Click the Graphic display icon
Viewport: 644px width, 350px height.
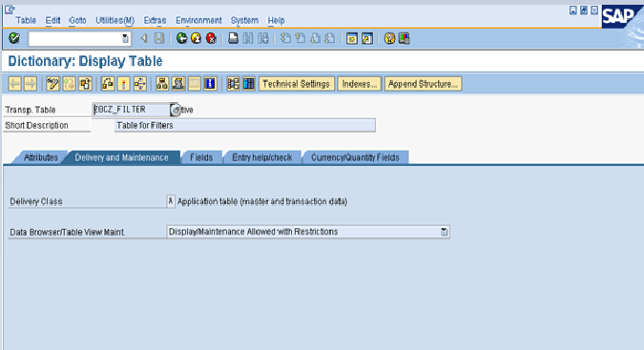pyautogui.click(x=233, y=84)
